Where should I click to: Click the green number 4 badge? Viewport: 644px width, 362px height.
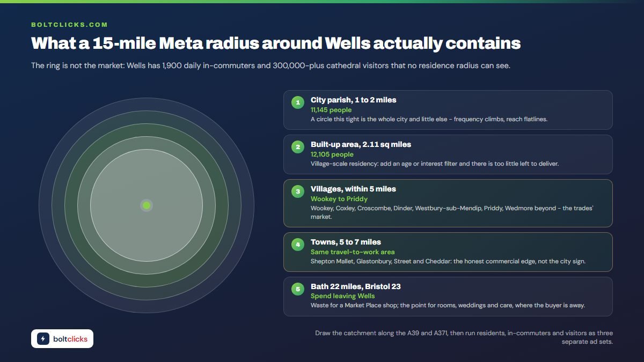[x=297, y=245]
